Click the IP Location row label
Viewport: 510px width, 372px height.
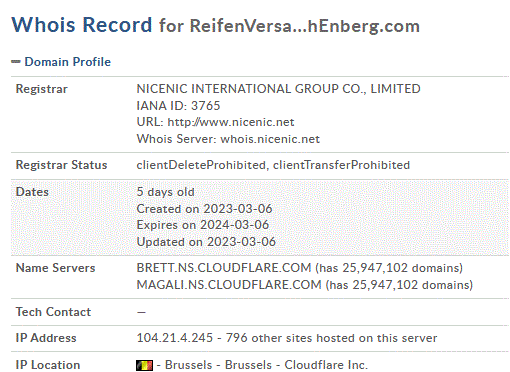click(x=48, y=365)
